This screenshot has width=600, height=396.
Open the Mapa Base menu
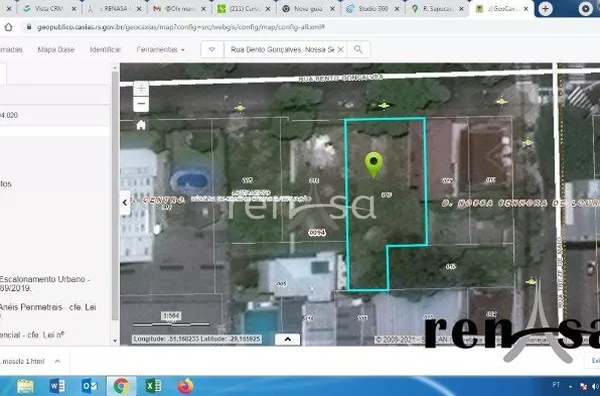click(56, 49)
